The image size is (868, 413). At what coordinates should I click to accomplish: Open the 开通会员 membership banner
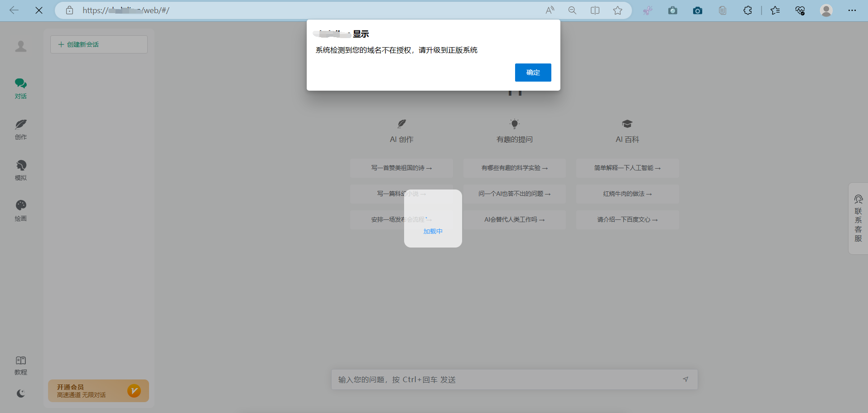click(x=98, y=391)
